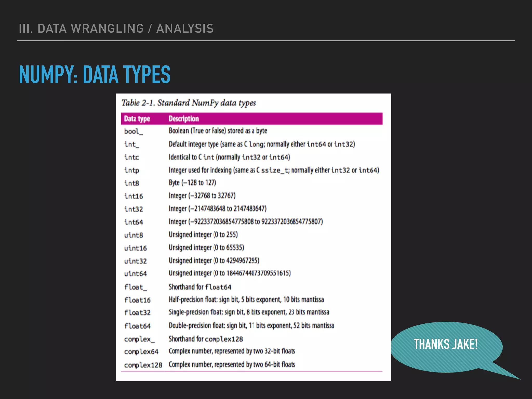This screenshot has height=399, width=532.
Task: Click the 'Identical to C int' description
Action: click(229, 157)
